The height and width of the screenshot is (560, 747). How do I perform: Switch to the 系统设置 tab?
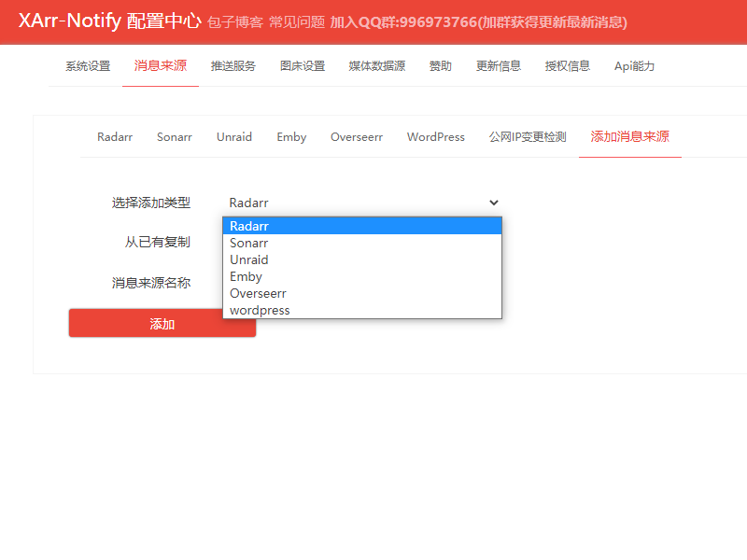coord(87,66)
